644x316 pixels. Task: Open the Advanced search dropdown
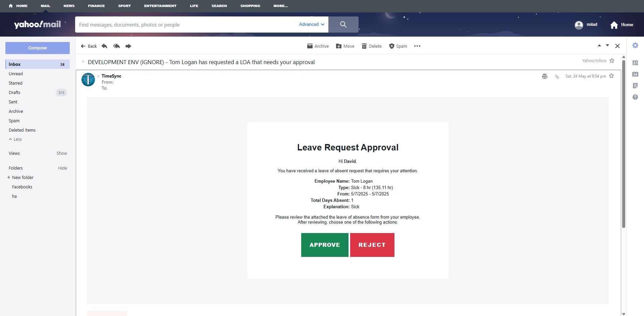pos(312,25)
